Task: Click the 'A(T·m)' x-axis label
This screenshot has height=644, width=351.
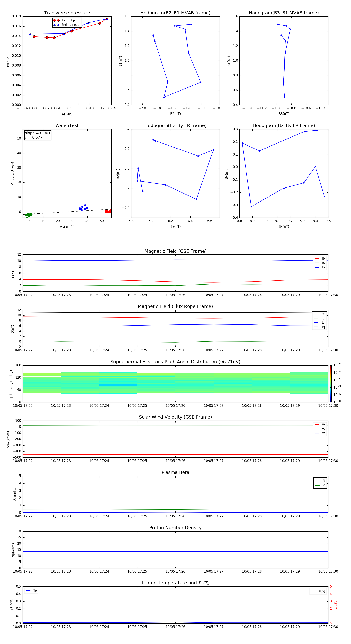Action: point(67,114)
